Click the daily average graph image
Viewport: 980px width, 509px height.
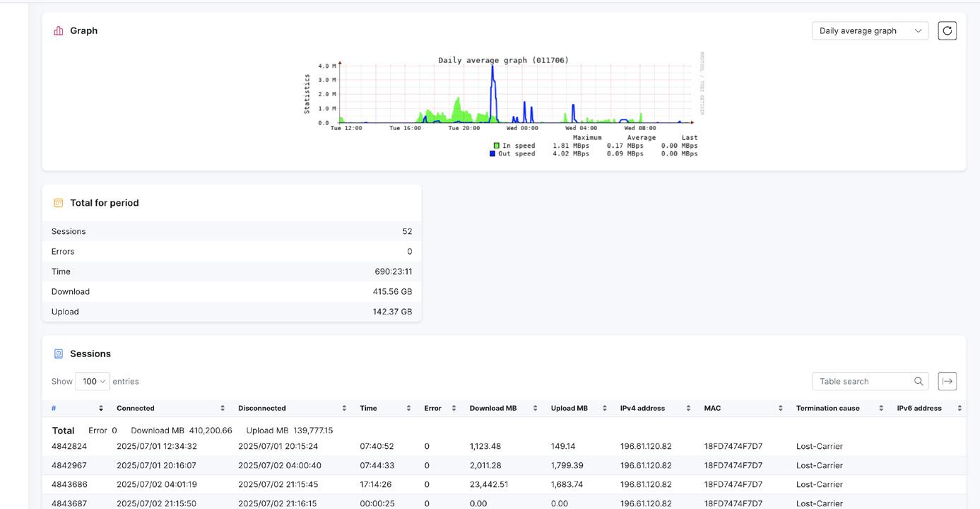[x=504, y=105]
